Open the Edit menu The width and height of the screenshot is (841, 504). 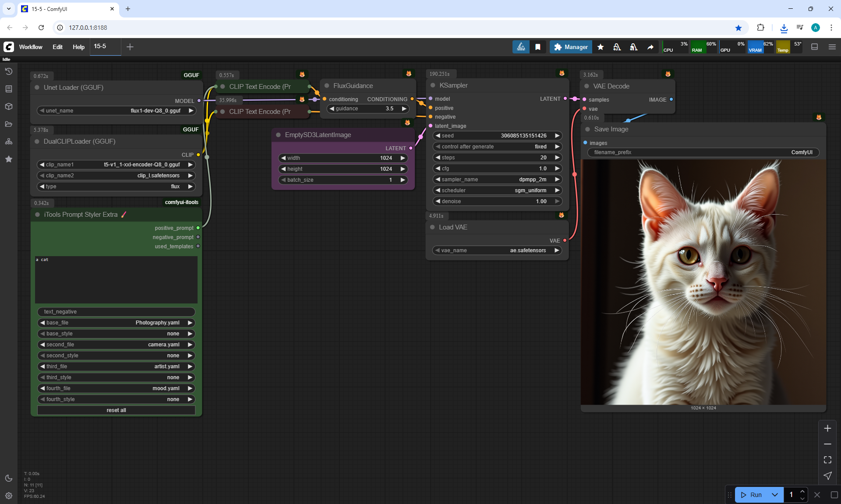(57, 47)
